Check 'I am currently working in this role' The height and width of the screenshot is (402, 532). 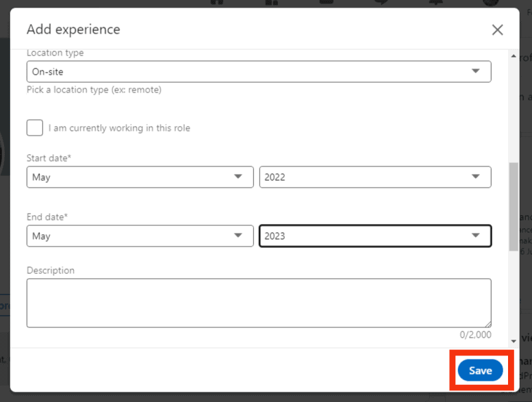[35, 128]
